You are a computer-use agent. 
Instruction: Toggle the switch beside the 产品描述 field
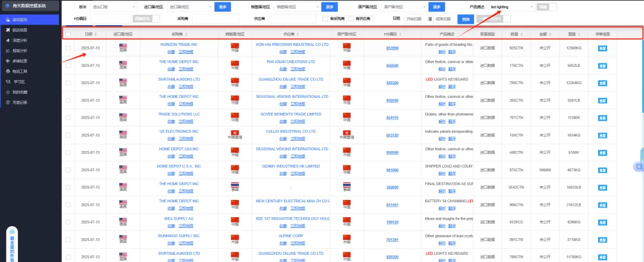point(547,7)
